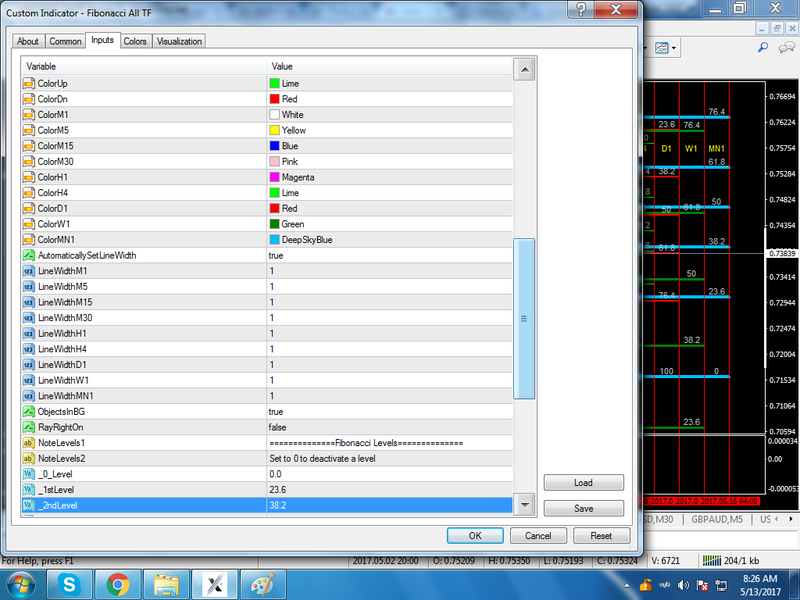Click the inputs list scrollbar thumb
Image resolution: width=800 pixels, height=600 pixels.
point(524,318)
